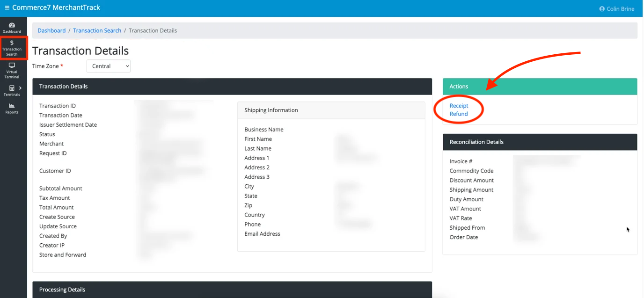
Task: Click the Colin Brine username text
Action: click(620, 8)
